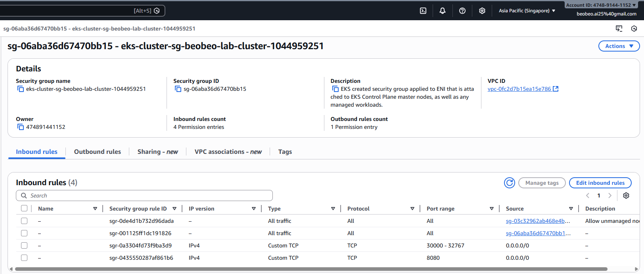Image resolution: width=644 pixels, height=274 pixels.
Task: Open the Tags tab
Action: 285,152
